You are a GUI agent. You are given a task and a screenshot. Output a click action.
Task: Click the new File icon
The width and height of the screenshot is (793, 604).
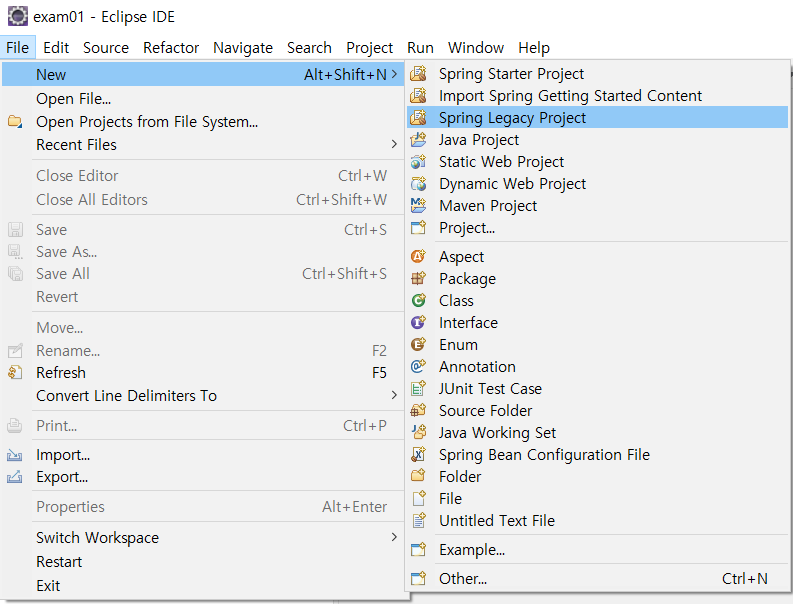(x=418, y=498)
